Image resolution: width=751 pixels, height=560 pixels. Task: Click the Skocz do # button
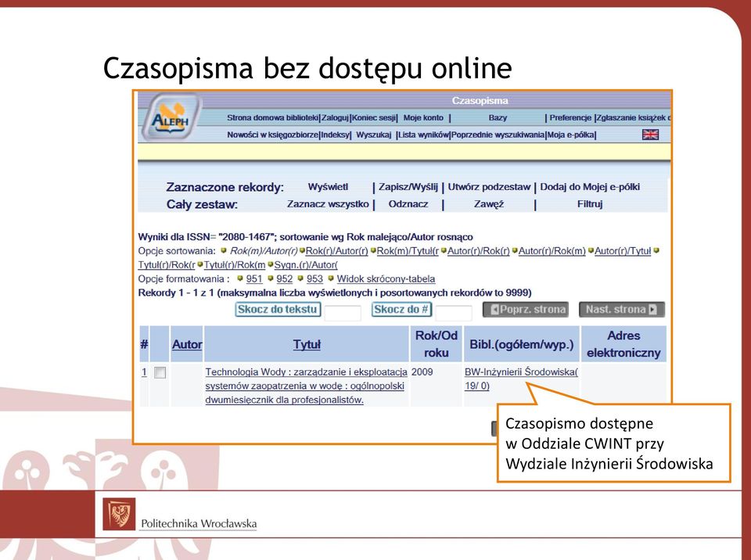(x=401, y=309)
